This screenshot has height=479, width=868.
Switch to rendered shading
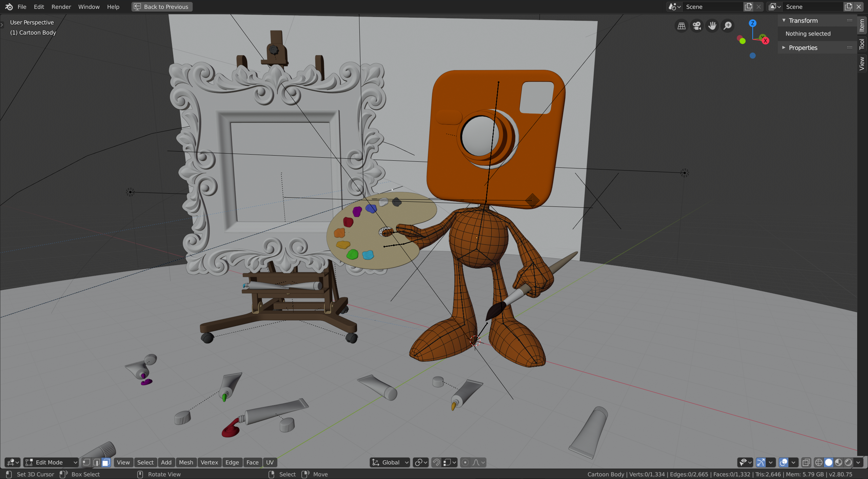point(848,462)
